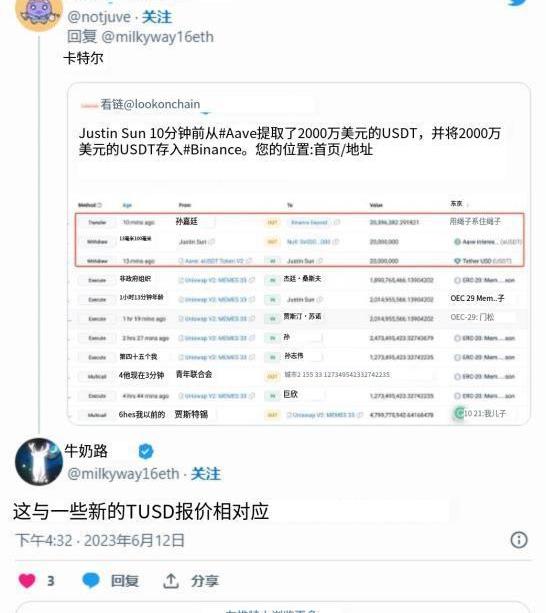Open the @notjuve handle link
Screen dimensions: 546x613
pos(99,17)
